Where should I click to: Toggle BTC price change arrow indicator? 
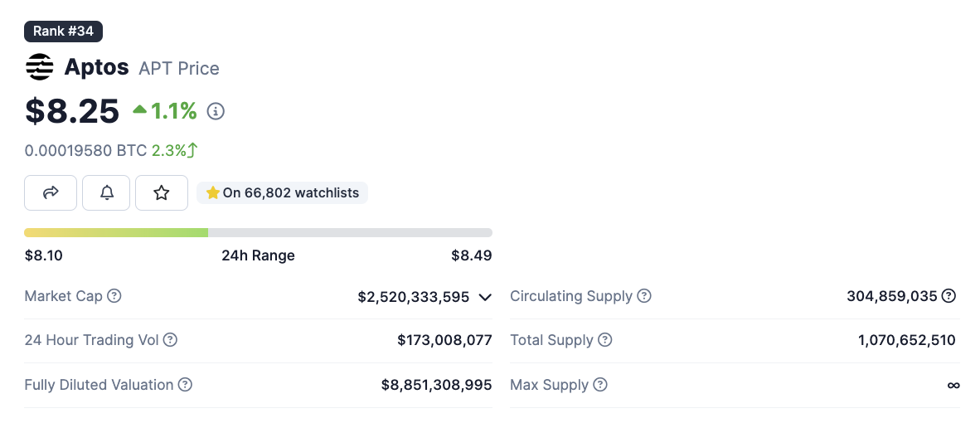pos(192,150)
